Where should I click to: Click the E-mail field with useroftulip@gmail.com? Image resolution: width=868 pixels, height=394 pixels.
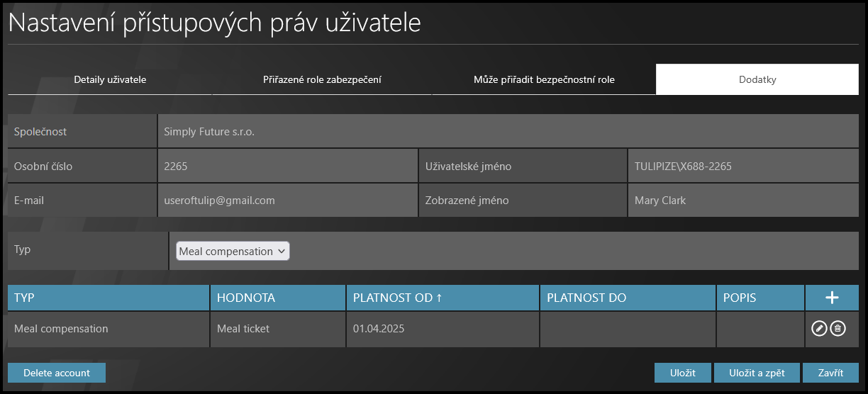(x=287, y=201)
